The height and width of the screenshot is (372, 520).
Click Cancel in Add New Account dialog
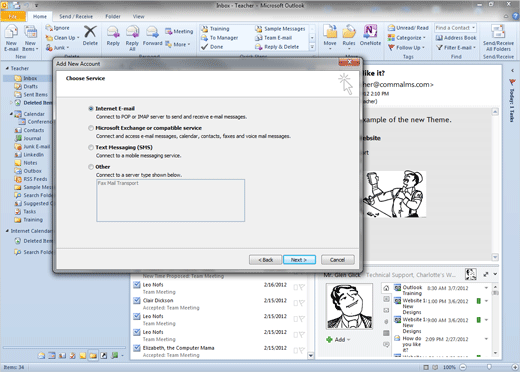point(338,260)
